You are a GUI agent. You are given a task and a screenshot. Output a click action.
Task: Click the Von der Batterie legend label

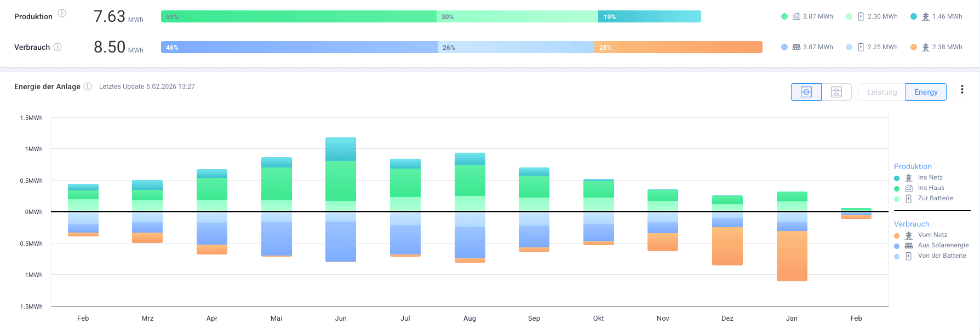pos(942,256)
